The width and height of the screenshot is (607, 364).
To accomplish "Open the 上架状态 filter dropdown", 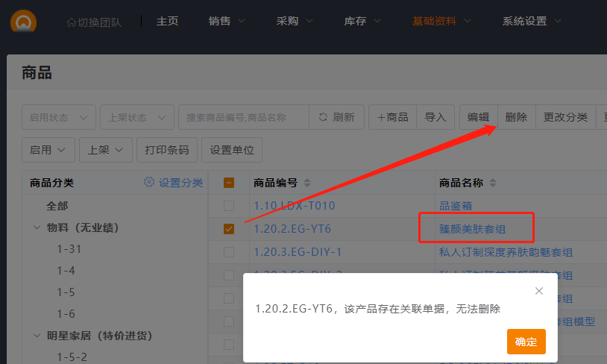I will point(137,117).
